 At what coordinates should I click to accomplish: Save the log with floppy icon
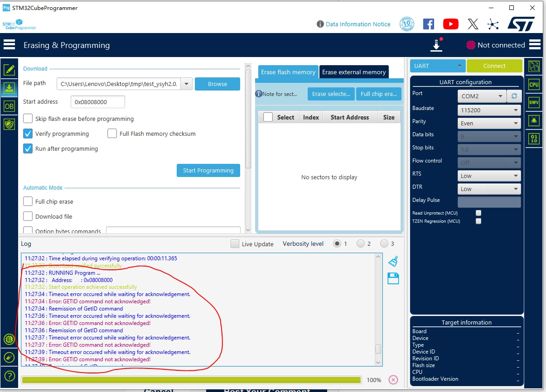pos(393,278)
